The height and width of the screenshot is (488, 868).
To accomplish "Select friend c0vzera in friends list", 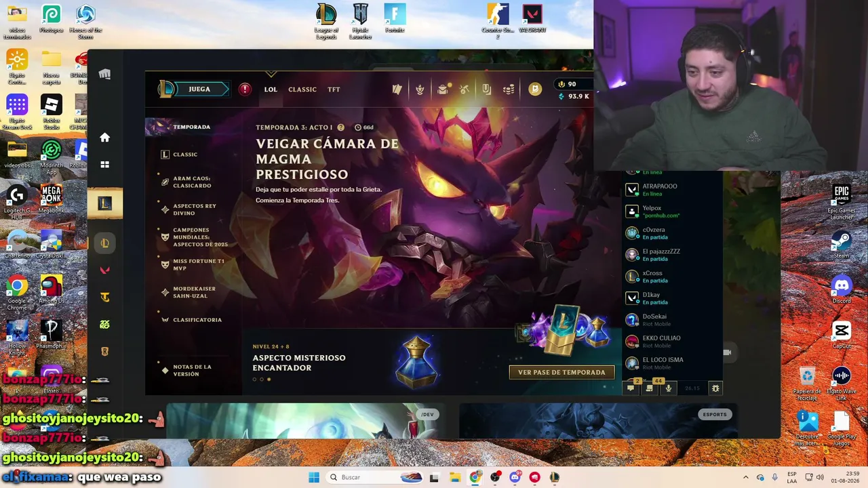I will (x=672, y=233).
